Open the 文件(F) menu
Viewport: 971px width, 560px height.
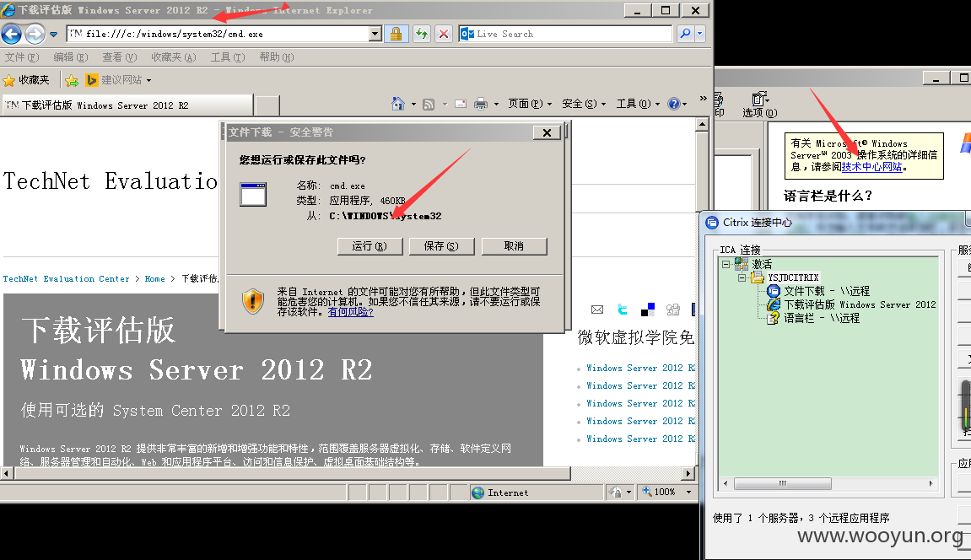(22, 57)
